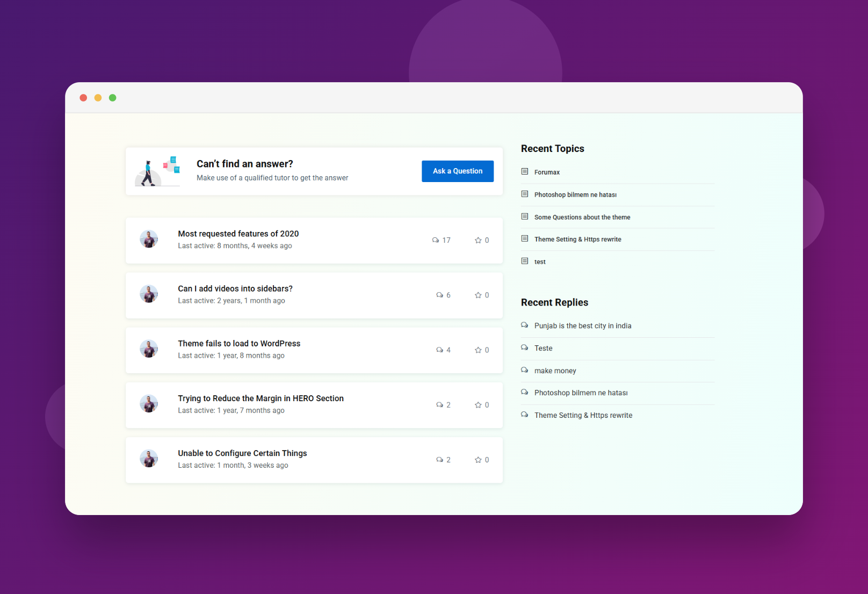Open the Some Questions about the theme topic
868x594 pixels.
[x=582, y=217]
